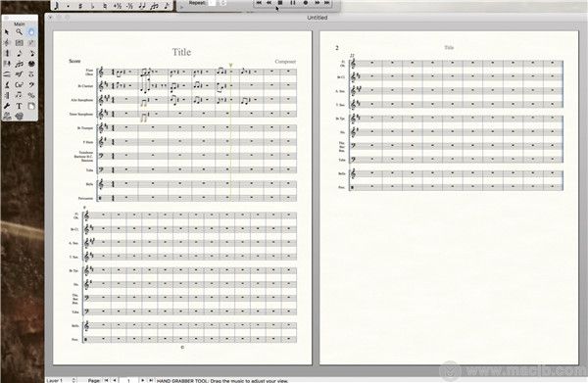
Task: Select the Resize percent tool
Action: [31, 95]
